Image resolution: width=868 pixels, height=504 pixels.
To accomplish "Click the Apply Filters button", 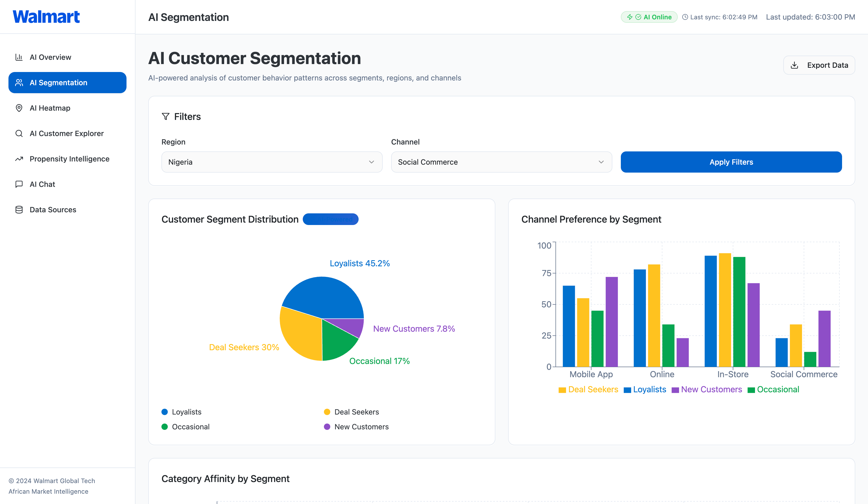I will point(731,162).
